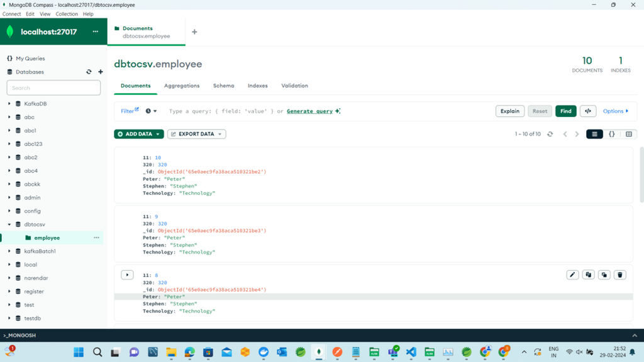The width and height of the screenshot is (644, 362).
Task: Open employee collection options ellipsis
Action: click(96, 238)
